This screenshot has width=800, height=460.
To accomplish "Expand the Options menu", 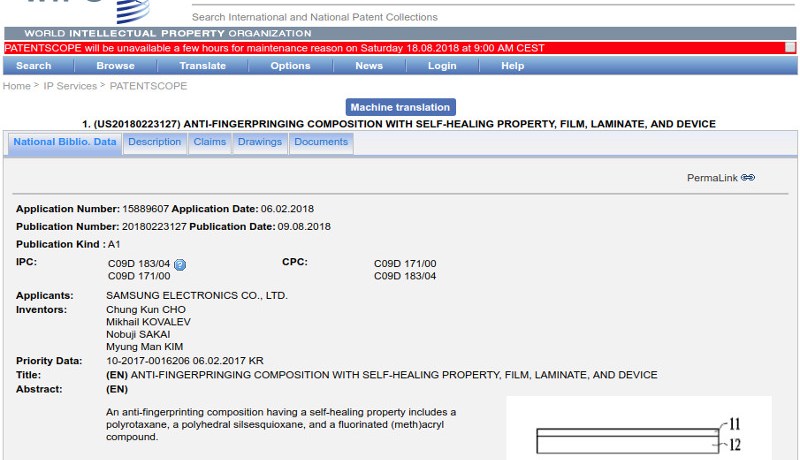I will pos(290,66).
